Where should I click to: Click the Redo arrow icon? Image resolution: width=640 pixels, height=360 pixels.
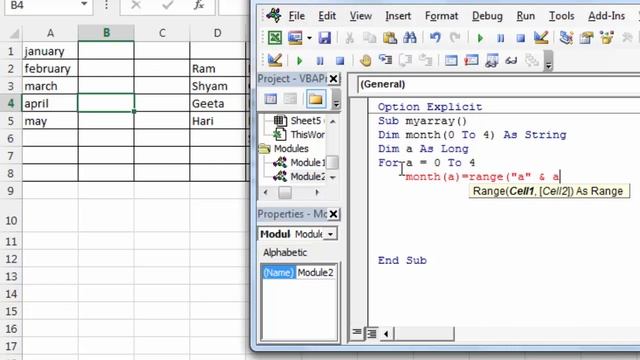click(455, 38)
